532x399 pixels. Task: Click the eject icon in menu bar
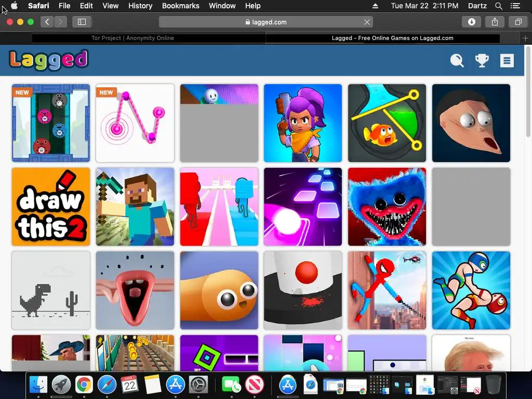click(375, 6)
